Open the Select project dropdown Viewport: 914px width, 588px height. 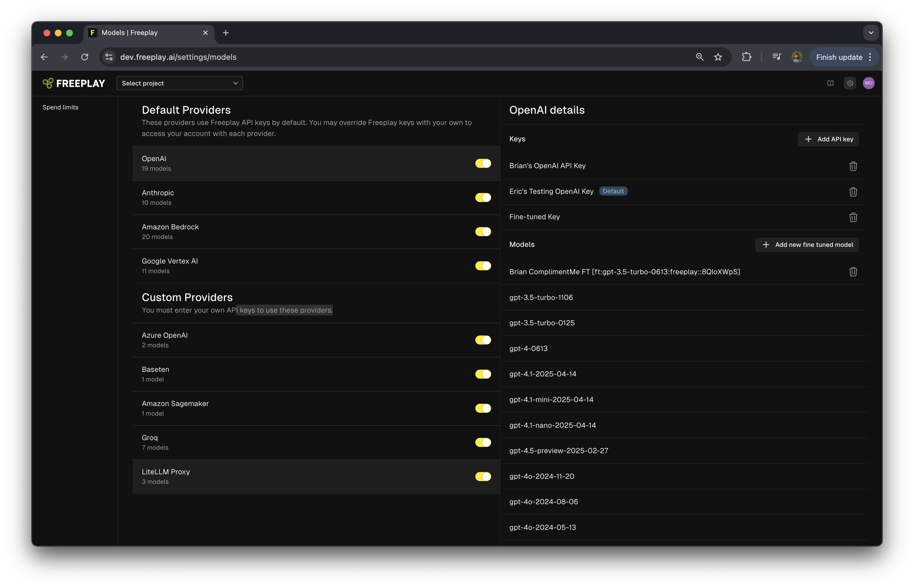point(180,83)
